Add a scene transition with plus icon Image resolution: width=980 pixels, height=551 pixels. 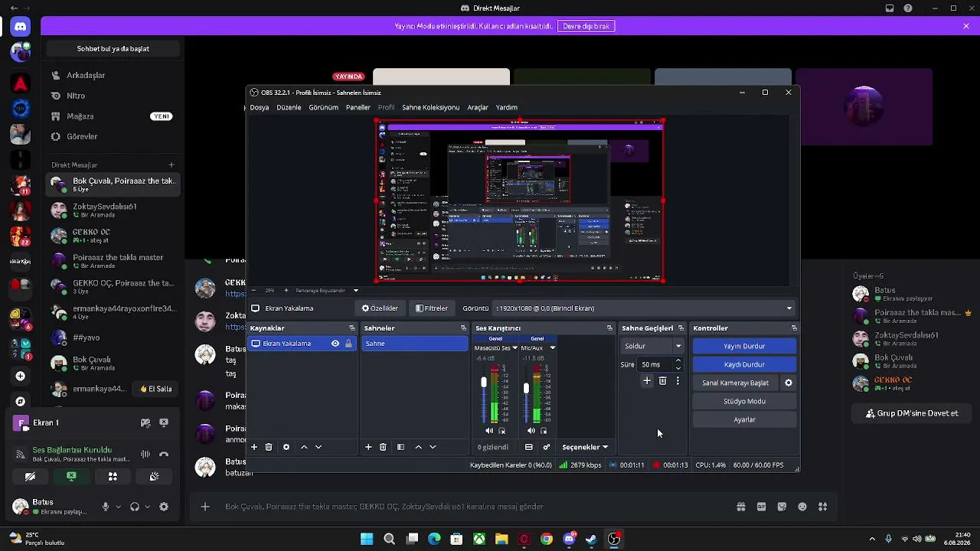click(647, 381)
